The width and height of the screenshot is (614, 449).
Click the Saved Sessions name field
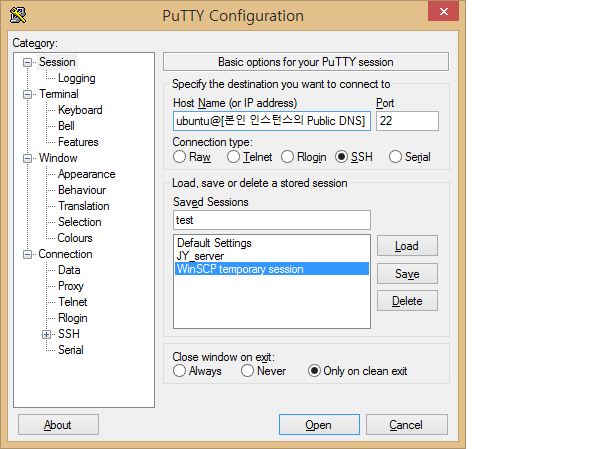(x=272, y=220)
